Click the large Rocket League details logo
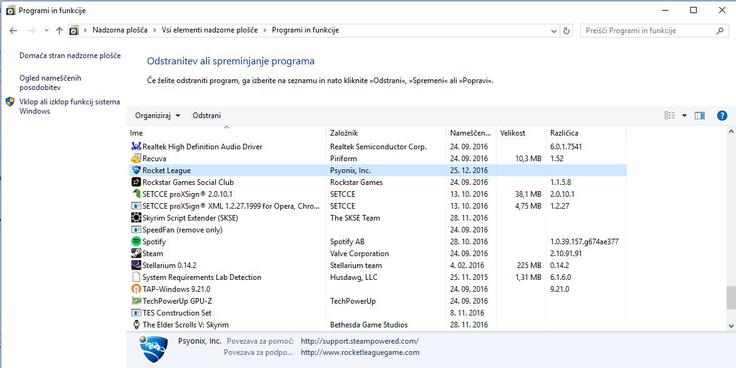Screen dimensions: 736x368 click(153, 349)
